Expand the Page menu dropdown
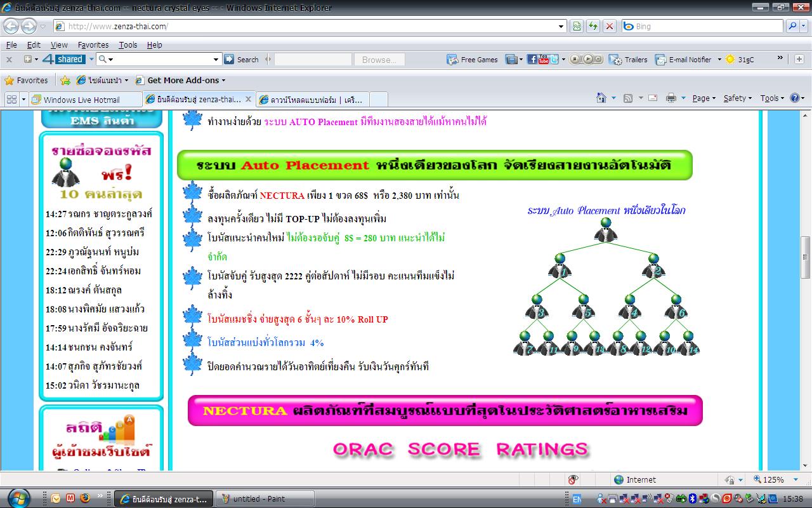 (704, 98)
